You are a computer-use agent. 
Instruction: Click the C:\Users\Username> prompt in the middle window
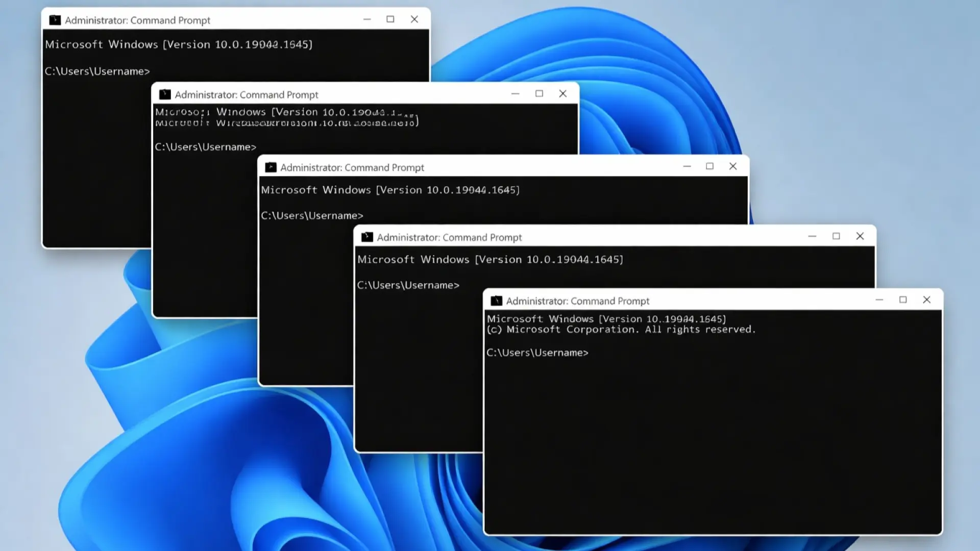pos(312,216)
